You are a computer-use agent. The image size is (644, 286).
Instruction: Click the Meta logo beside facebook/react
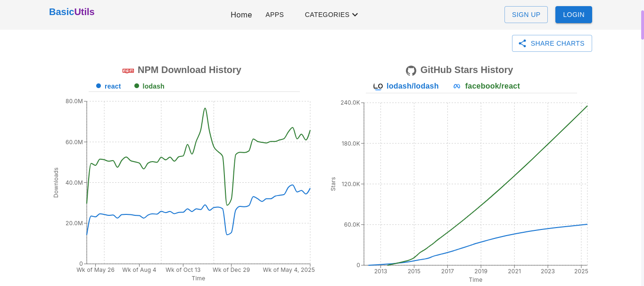tap(456, 86)
